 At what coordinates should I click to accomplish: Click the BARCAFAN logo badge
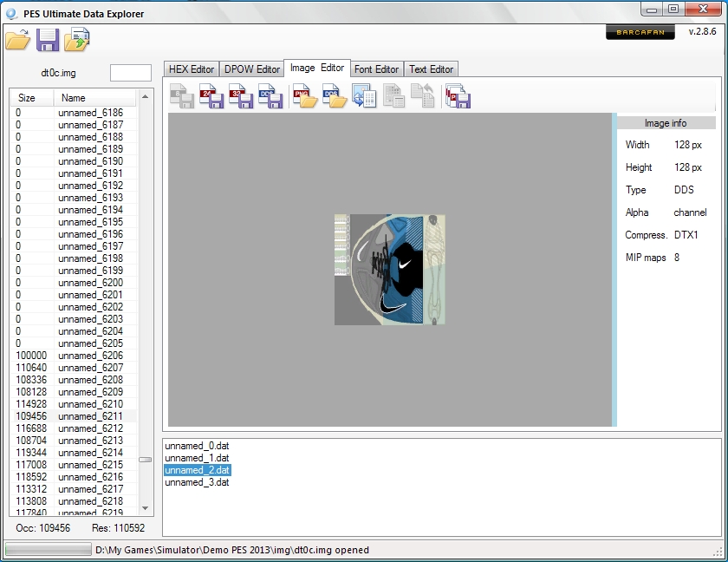coord(640,32)
